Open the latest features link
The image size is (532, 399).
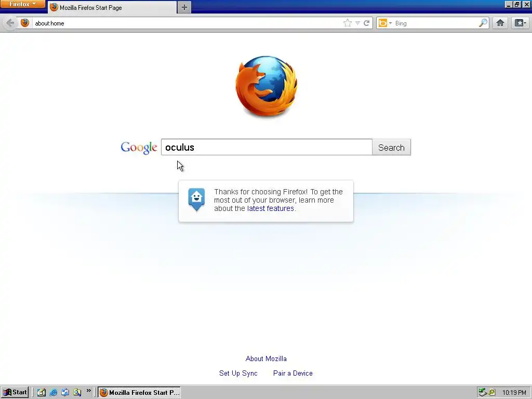[270, 208]
